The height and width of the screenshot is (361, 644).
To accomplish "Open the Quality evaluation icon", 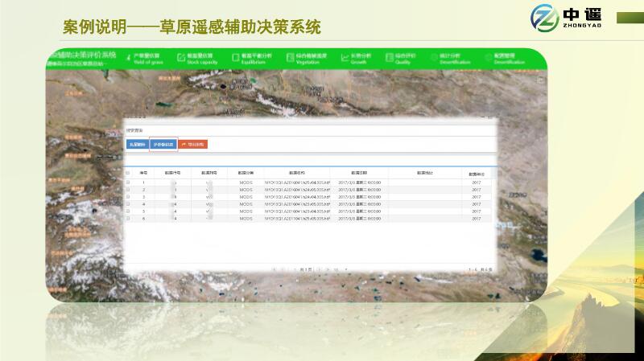I will pyautogui.click(x=389, y=55).
